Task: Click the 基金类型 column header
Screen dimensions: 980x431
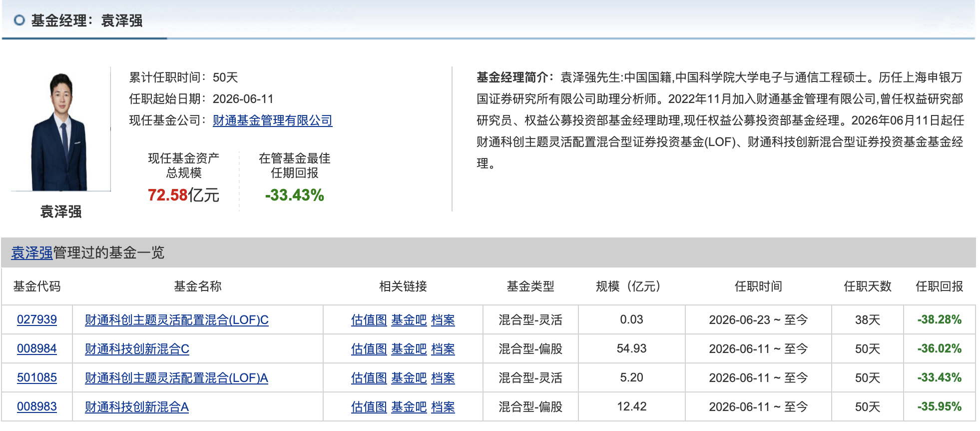Action: coord(530,286)
